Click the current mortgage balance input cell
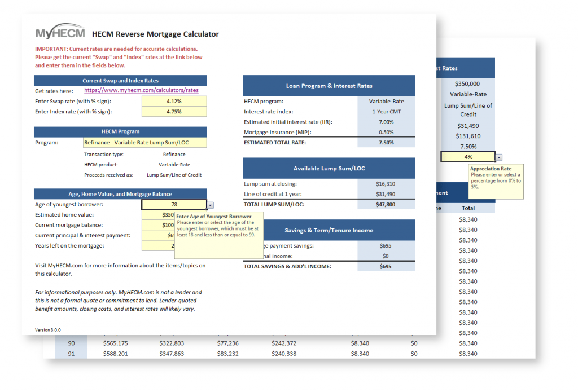 158,225
